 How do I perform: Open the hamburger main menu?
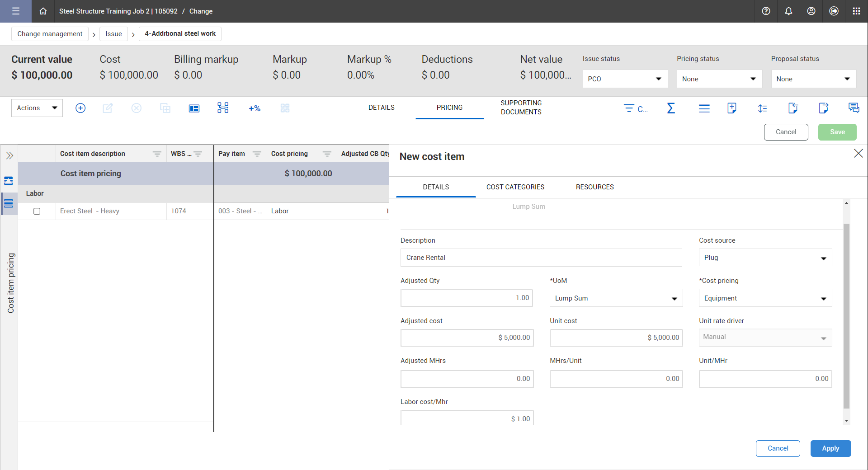click(x=16, y=11)
